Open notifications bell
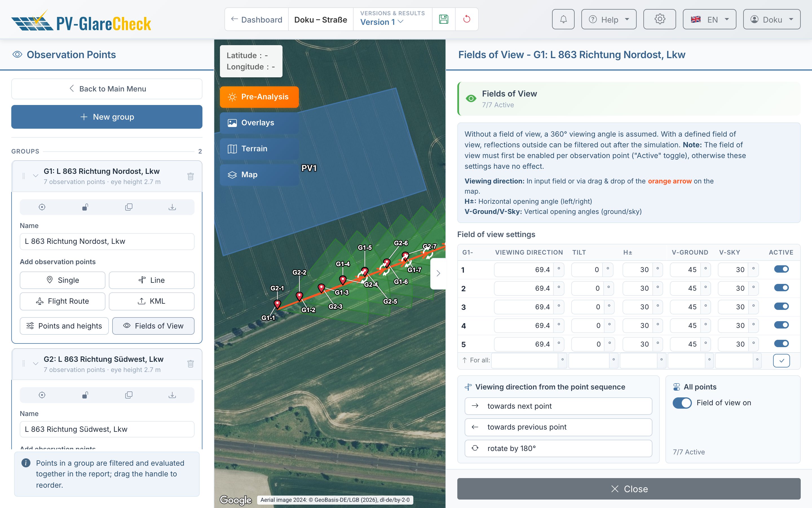The image size is (812, 508). pos(563,19)
